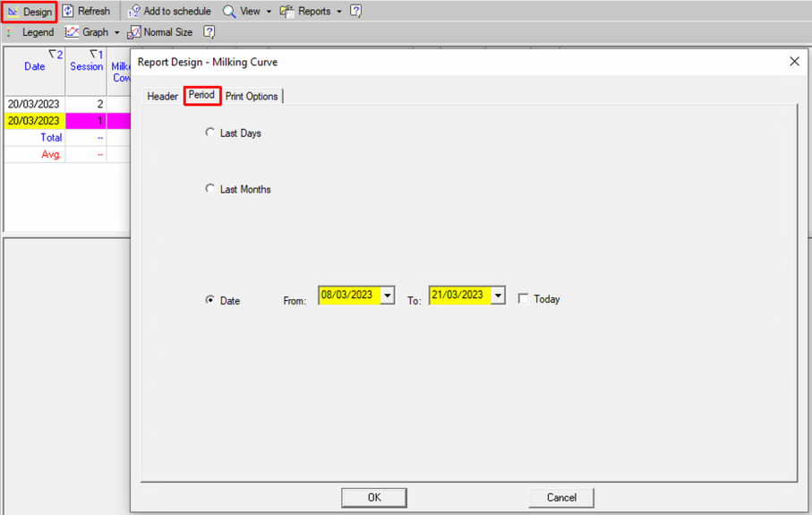The height and width of the screenshot is (515, 812).
Task: Click the Refresh icon
Action: click(x=68, y=12)
